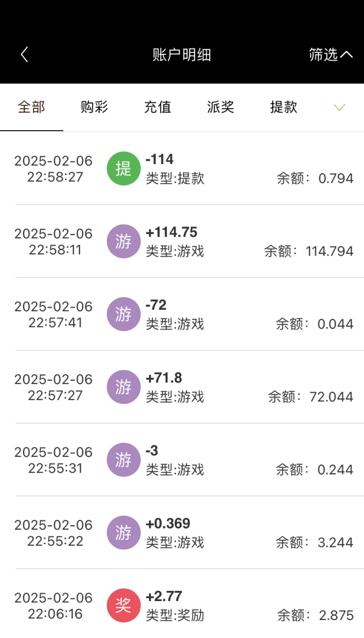Viewport: 364px width, 638px height.
Task: Open the -114 withdrawal record amount
Action: (x=160, y=159)
